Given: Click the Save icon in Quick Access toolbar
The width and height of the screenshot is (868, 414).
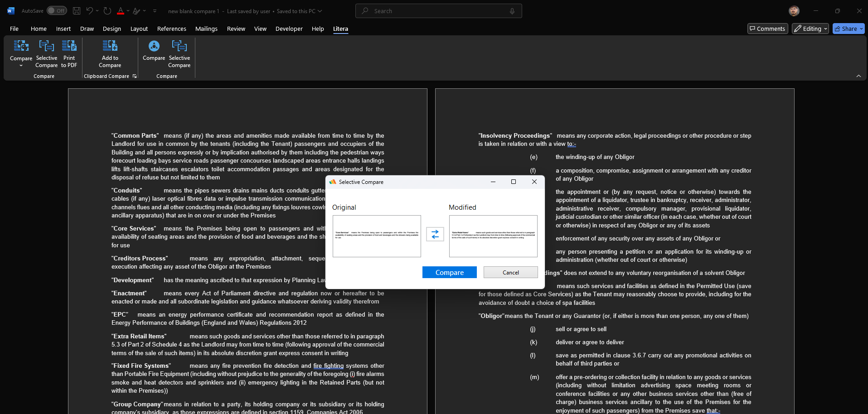Looking at the screenshot, I should click(x=76, y=10).
